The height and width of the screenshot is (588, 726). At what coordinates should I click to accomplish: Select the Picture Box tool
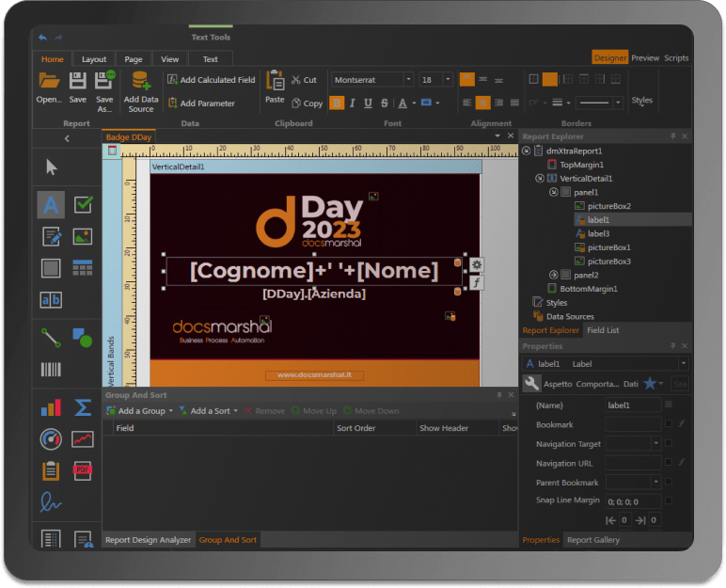click(x=83, y=237)
